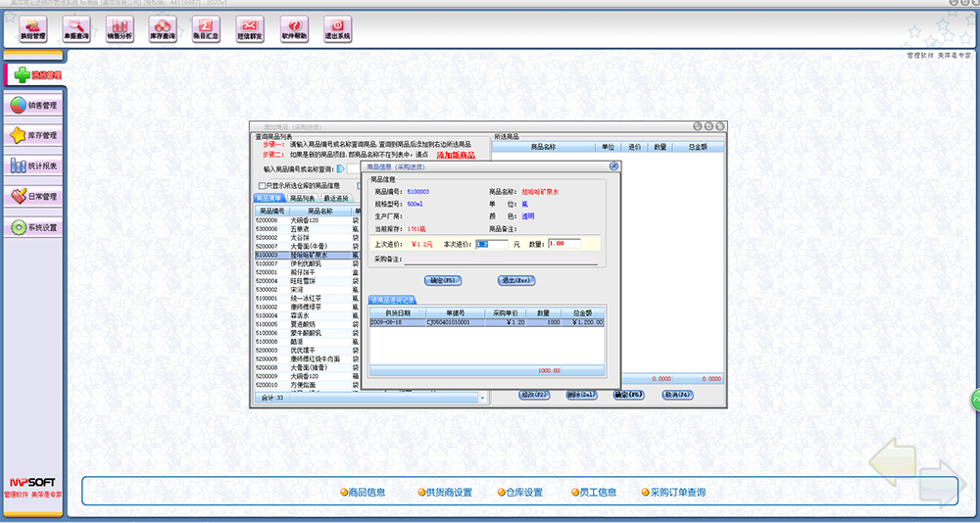Click the 退出(Esc) button
The image size is (980, 523).
pyautogui.click(x=515, y=280)
